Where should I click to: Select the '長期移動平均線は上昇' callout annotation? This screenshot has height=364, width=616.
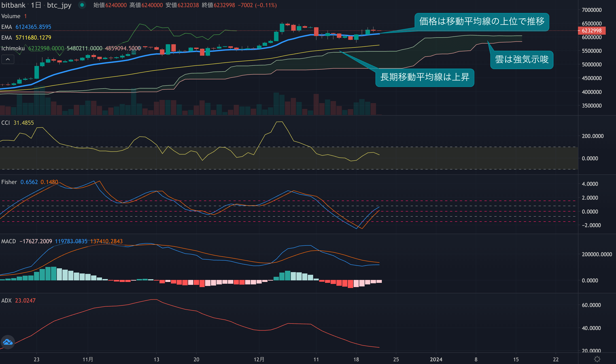(x=425, y=77)
